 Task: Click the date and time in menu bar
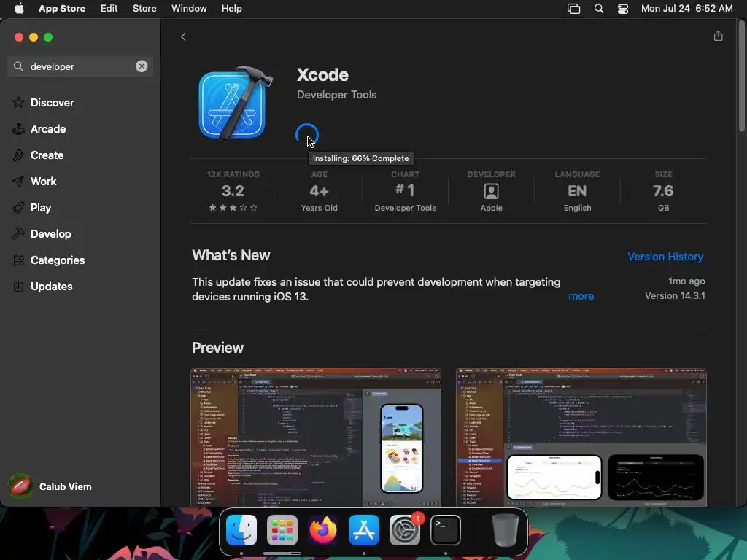point(686,9)
